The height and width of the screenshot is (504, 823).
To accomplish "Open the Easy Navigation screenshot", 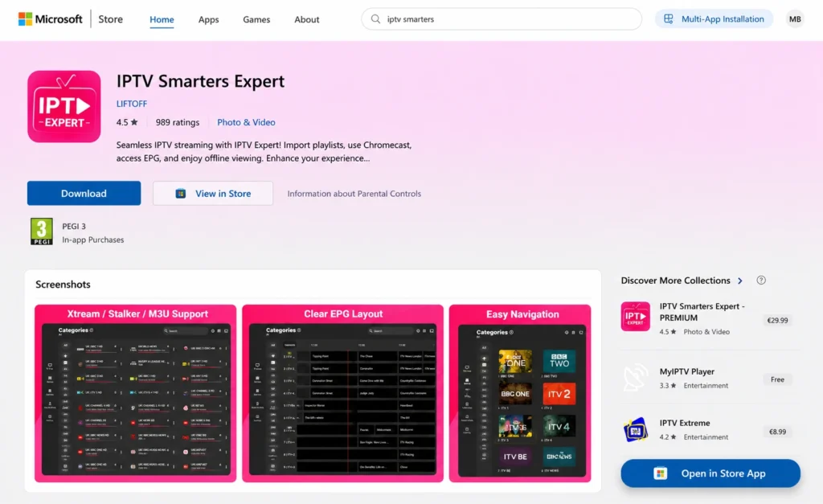I will [x=520, y=393].
